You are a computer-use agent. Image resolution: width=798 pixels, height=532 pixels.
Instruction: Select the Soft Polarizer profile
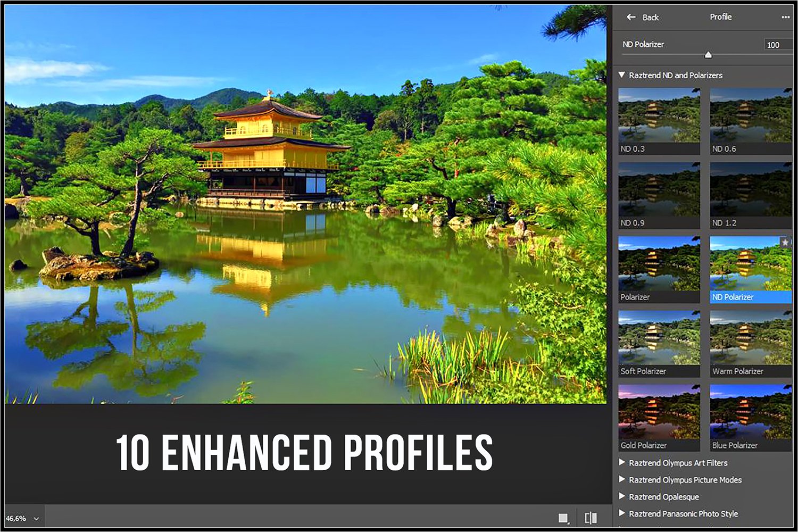pos(659,343)
